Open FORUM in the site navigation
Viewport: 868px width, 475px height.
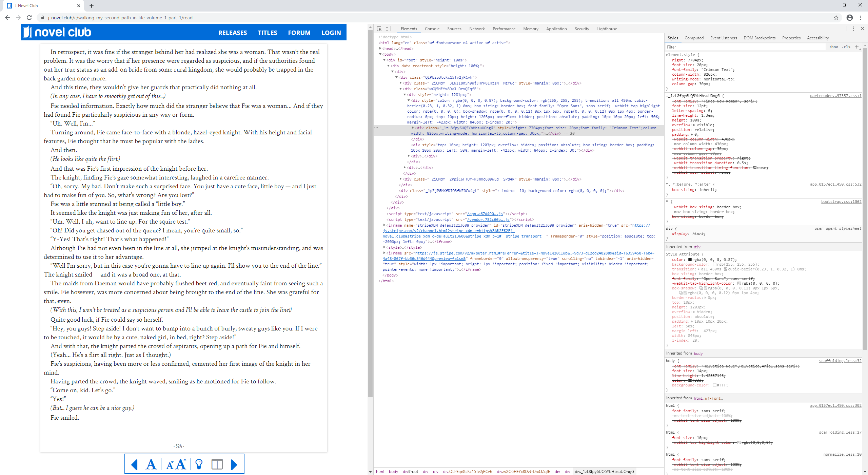299,33
